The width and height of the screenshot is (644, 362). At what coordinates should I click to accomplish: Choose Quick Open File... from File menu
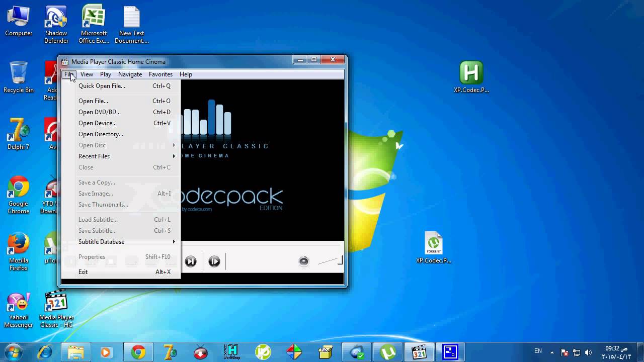[x=121, y=86]
